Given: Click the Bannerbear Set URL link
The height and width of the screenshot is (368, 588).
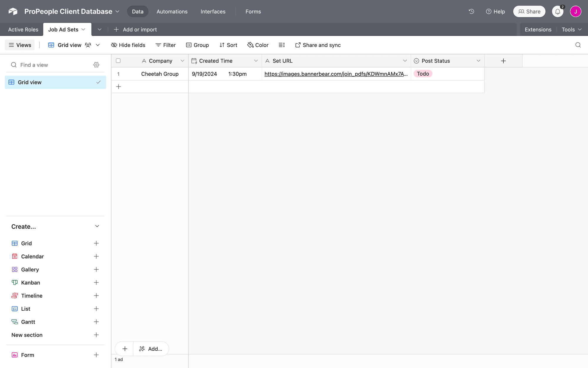Looking at the screenshot, I should [336, 74].
